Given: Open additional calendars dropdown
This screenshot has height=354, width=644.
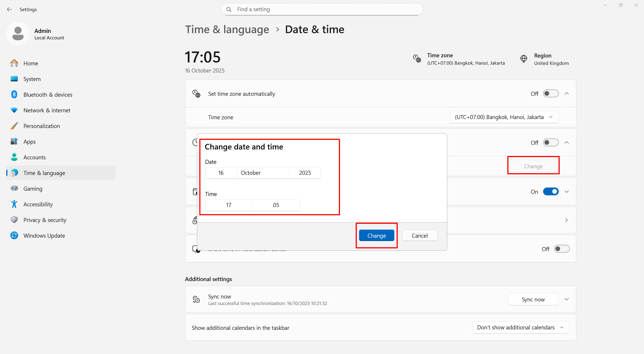Looking at the screenshot, I should [521, 327].
